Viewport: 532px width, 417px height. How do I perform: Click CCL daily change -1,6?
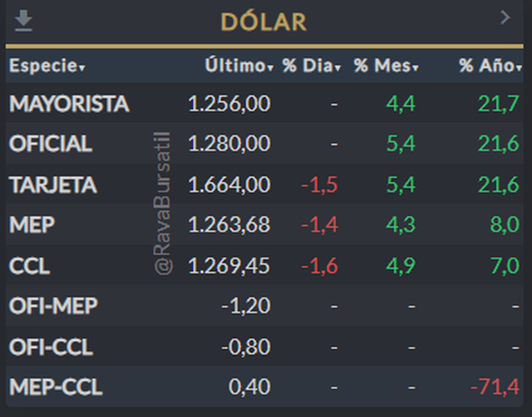[x=319, y=266]
